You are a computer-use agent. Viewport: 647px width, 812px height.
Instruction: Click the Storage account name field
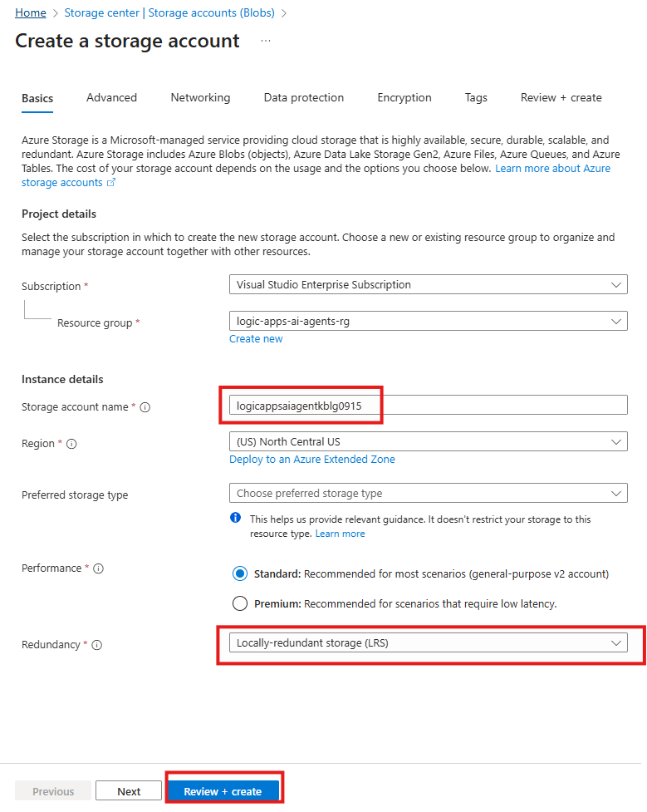(428, 405)
